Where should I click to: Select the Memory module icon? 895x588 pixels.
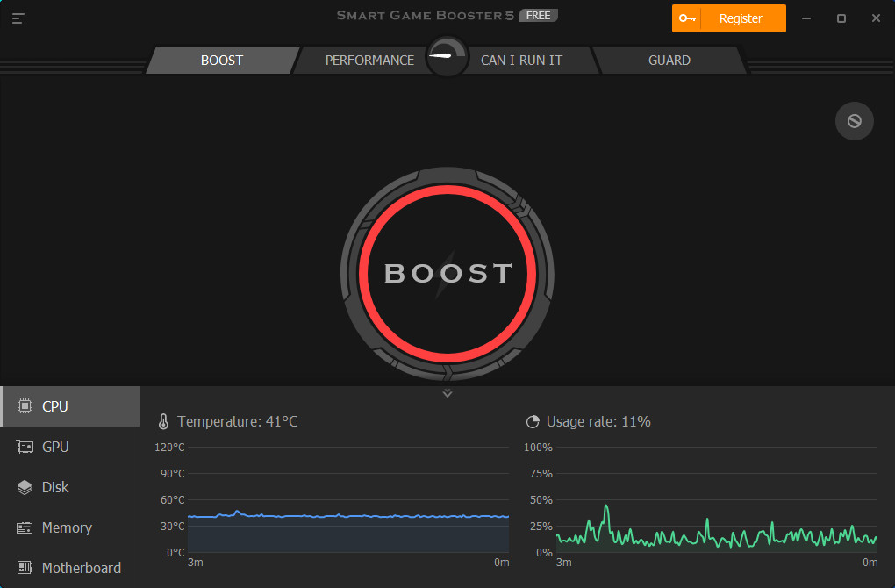point(25,527)
